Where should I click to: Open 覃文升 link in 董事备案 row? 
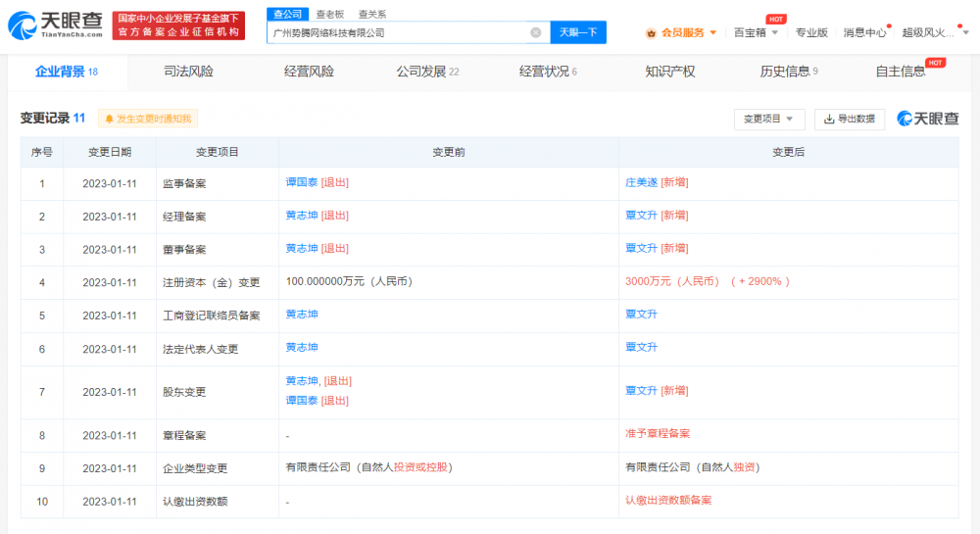pos(641,249)
